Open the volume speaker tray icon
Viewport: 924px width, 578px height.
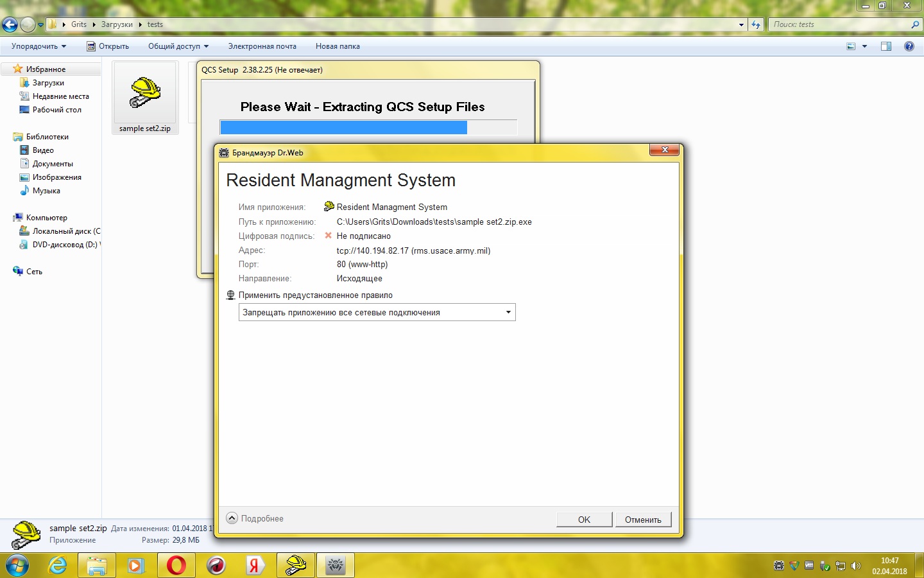pos(855,566)
